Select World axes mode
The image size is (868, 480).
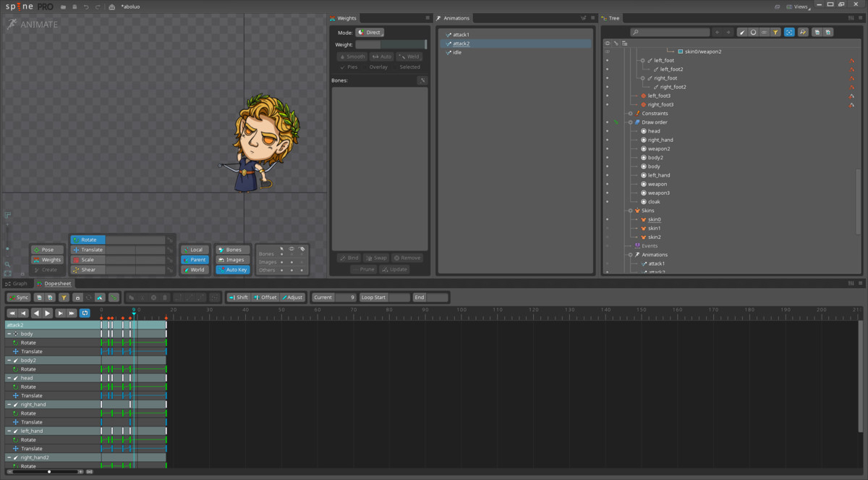click(x=195, y=270)
